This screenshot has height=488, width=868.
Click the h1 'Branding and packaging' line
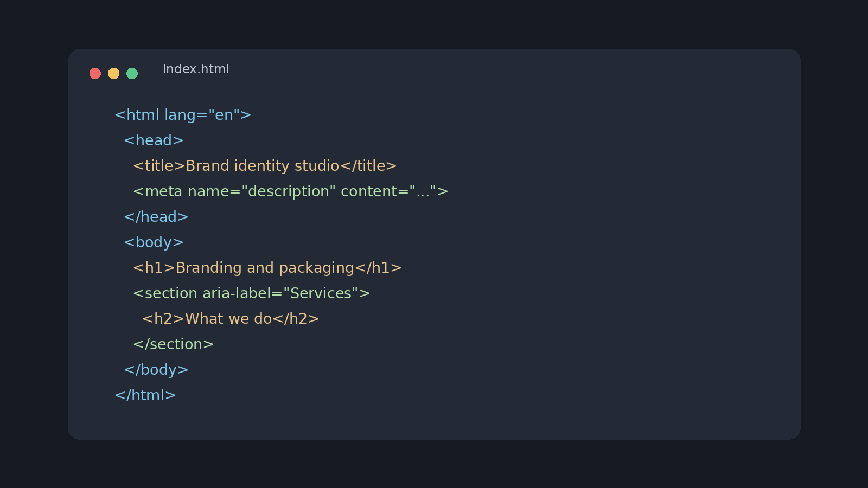coord(267,268)
